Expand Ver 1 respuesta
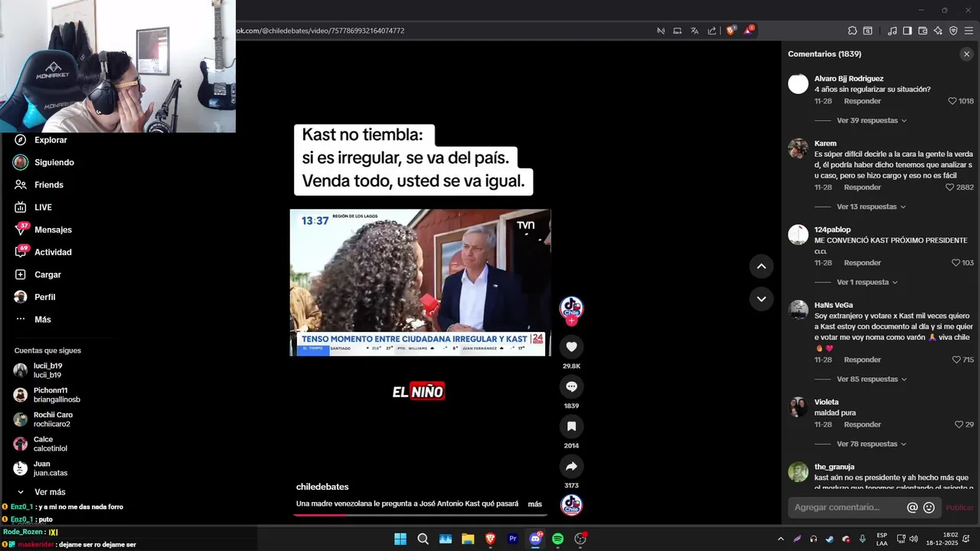This screenshot has height=551, width=980. point(867,282)
